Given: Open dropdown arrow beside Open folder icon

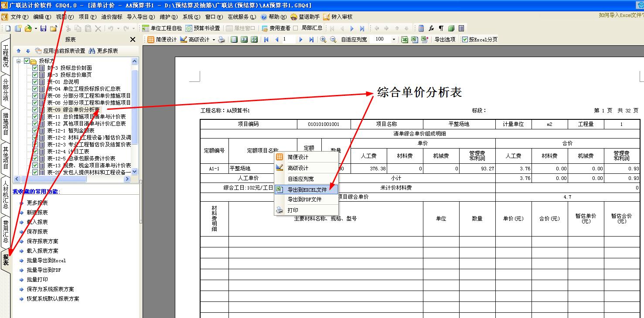Looking at the screenshot, I should [x=35, y=28].
